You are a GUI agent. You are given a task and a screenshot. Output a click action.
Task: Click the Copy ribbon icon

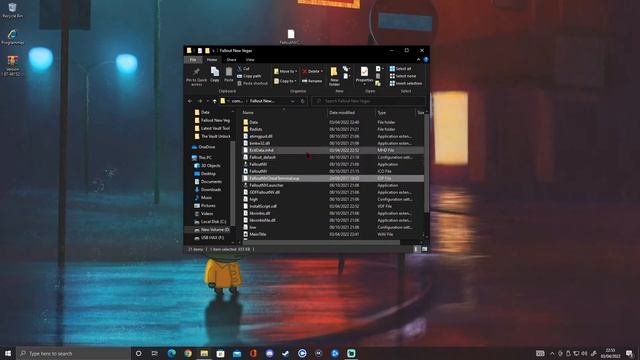click(215, 74)
